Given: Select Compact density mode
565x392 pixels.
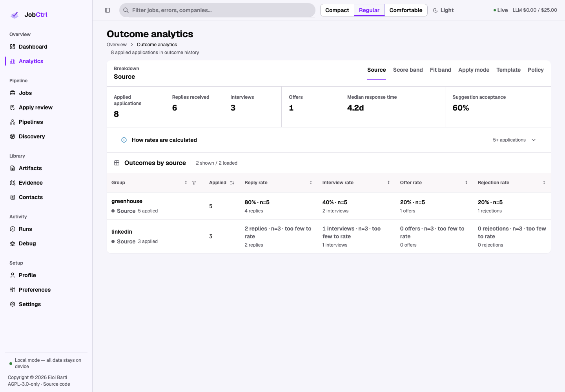Looking at the screenshot, I should (x=337, y=10).
